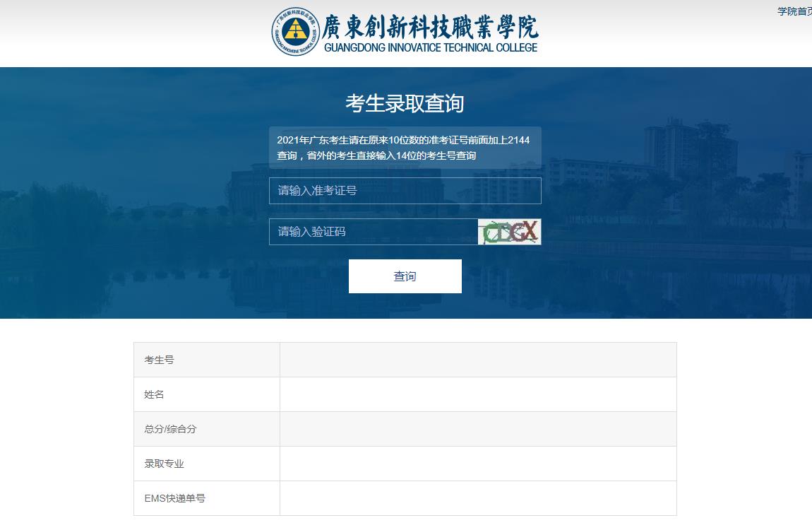The width and height of the screenshot is (812, 530).
Task: Click the Guangdong Innovatice Technical College English text
Action: coord(430,48)
